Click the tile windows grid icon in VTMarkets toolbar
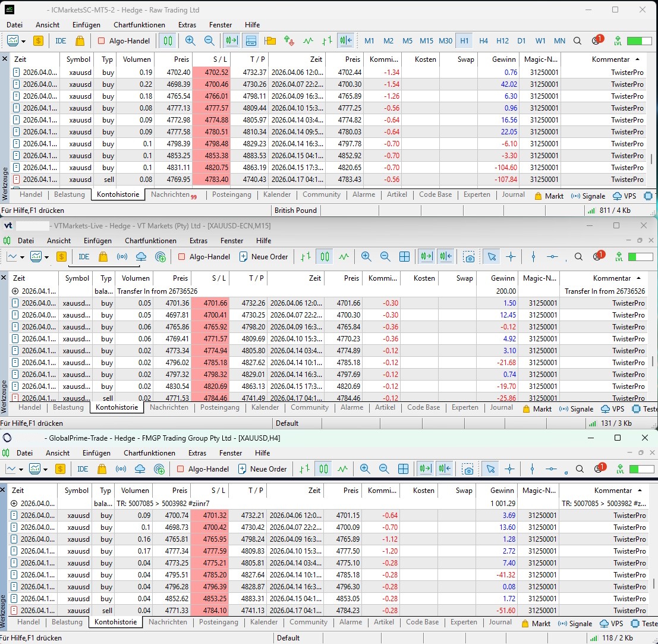 (x=405, y=256)
